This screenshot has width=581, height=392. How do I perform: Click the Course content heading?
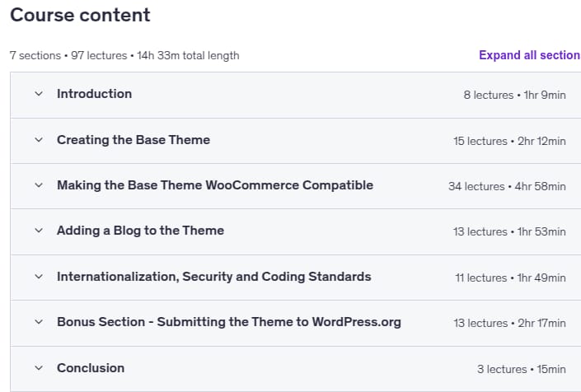coord(80,15)
